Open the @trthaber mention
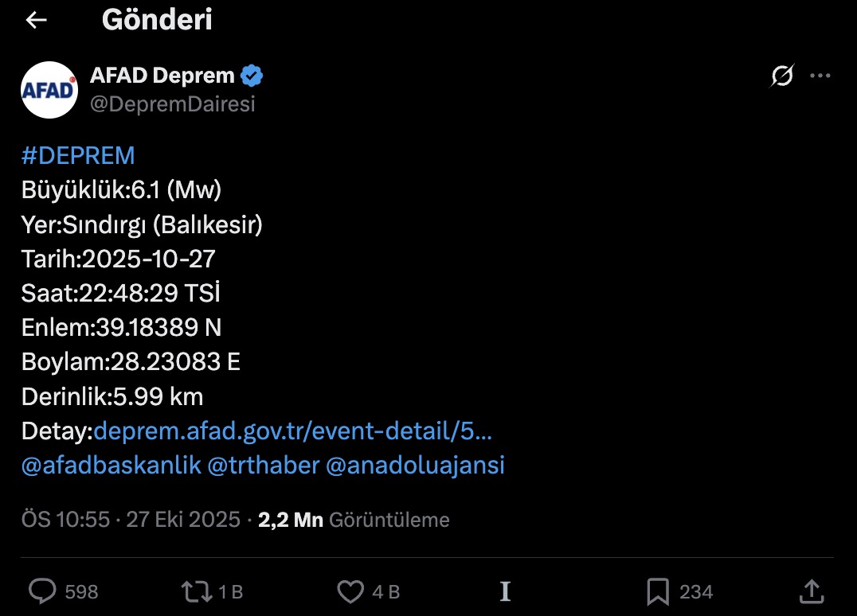 pos(263,466)
